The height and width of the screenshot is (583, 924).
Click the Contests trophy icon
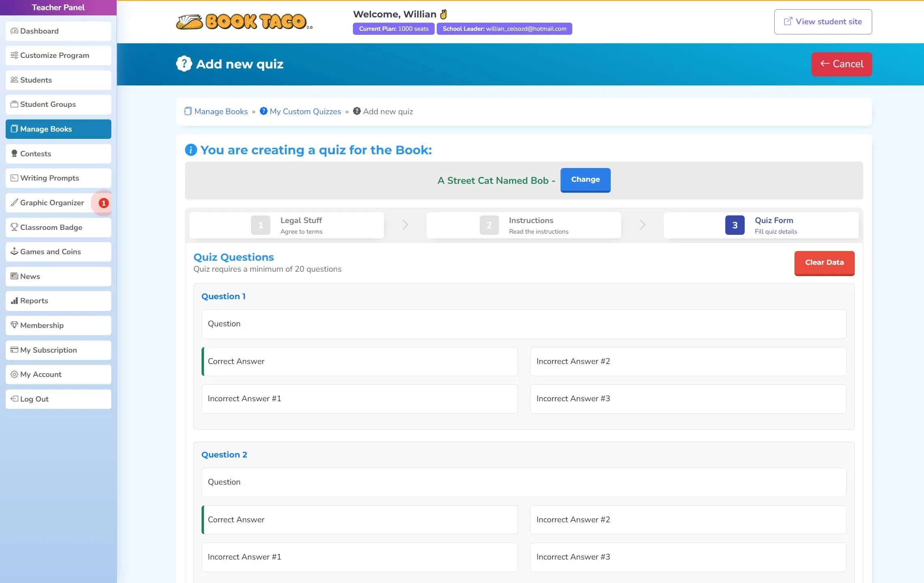click(14, 154)
